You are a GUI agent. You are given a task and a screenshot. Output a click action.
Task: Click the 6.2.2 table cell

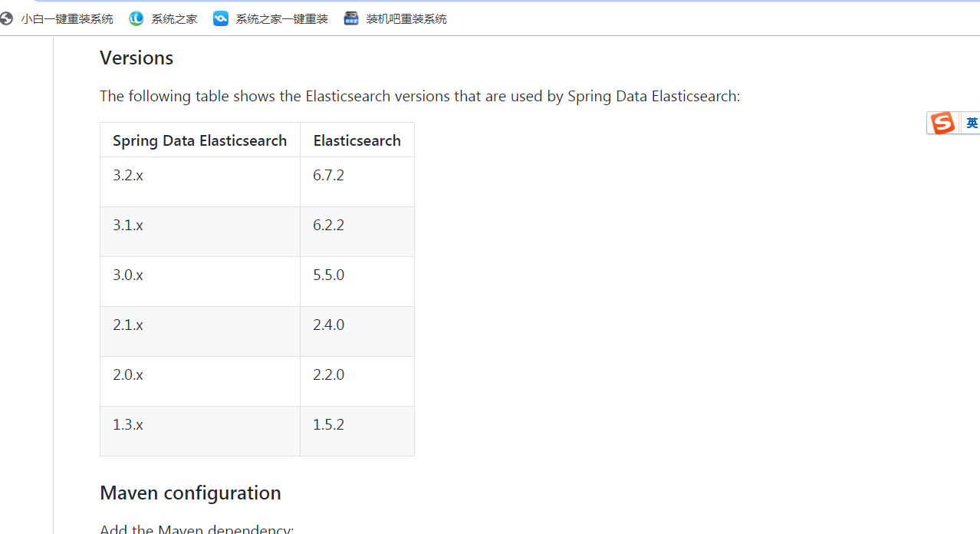[328, 226]
